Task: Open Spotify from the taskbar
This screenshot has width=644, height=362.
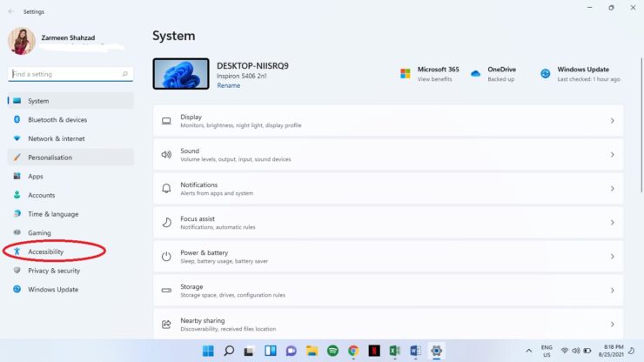Action: [x=332, y=351]
